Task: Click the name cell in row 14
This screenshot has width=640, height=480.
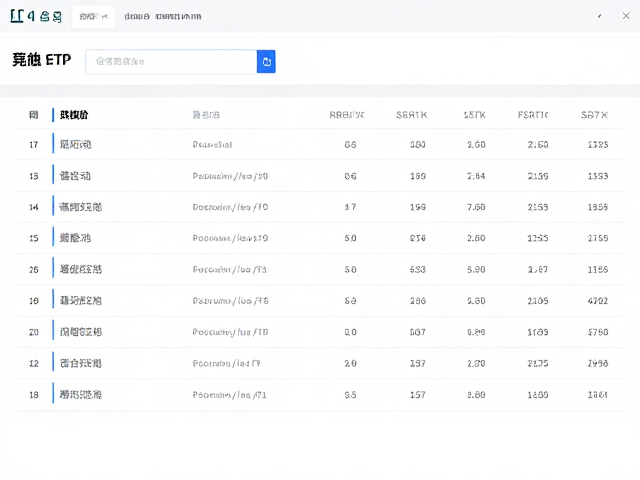Action: (x=80, y=207)
